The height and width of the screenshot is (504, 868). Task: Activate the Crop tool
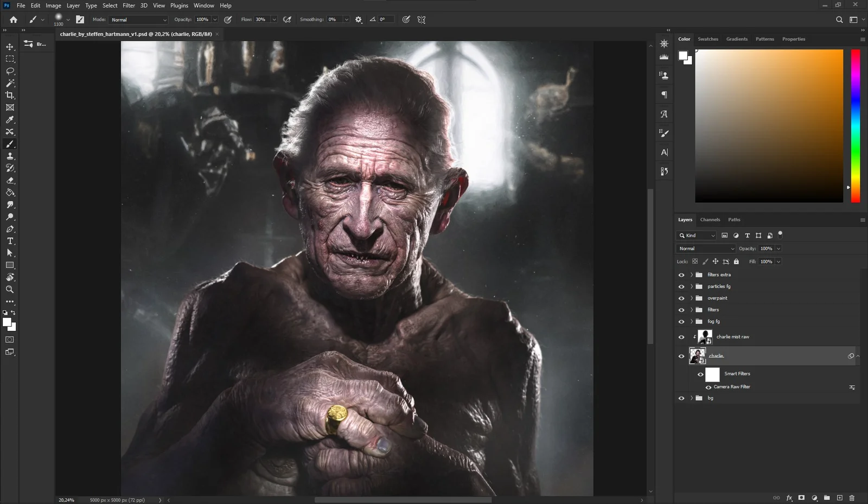click(x=10, y=95)
